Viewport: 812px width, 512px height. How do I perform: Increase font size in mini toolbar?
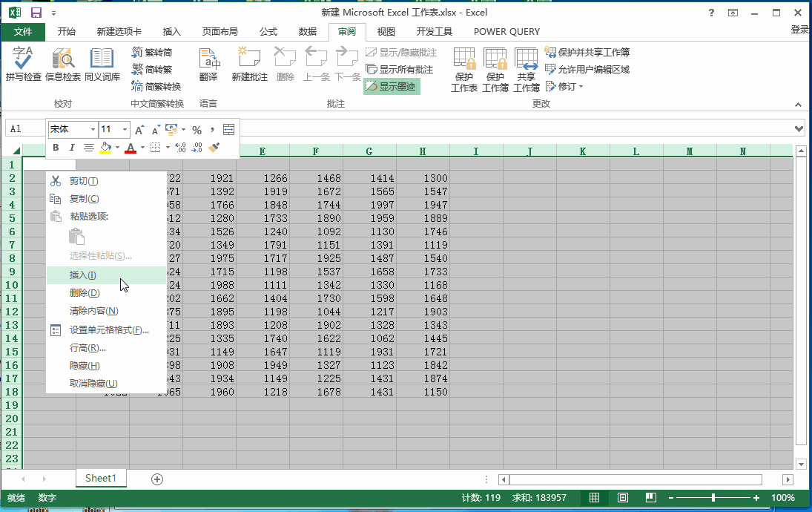(139, 130)
